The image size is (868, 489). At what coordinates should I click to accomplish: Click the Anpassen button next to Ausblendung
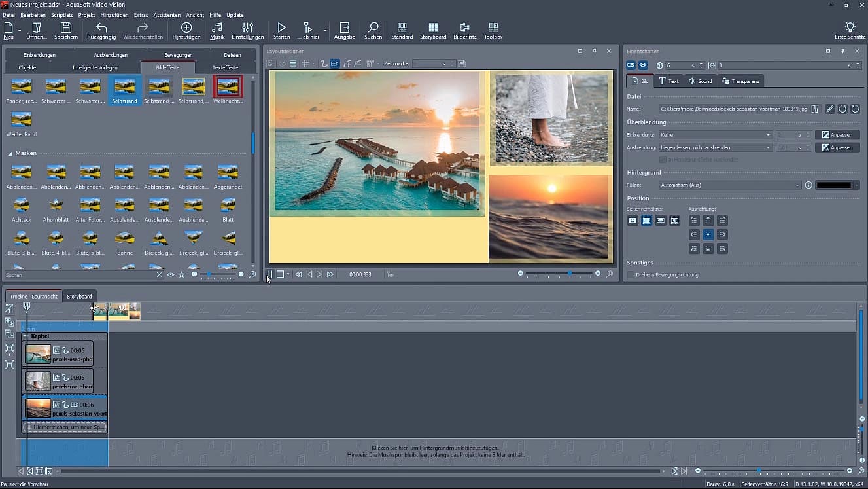click(837, 148)
